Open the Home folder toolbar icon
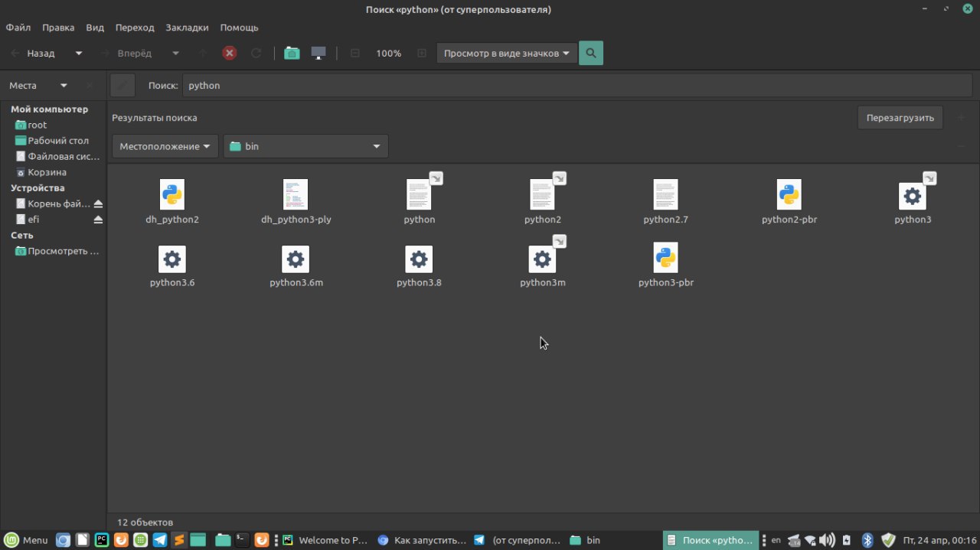Viewport: 980px width, 550px height. tap(292, 54)
